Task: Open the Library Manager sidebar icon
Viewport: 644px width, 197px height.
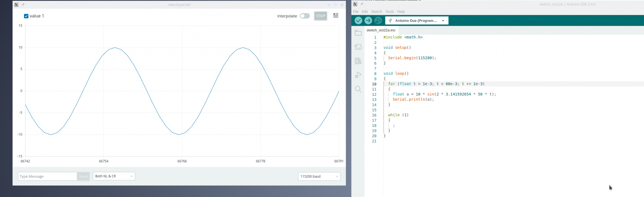Action: click(x=358, y=61)
